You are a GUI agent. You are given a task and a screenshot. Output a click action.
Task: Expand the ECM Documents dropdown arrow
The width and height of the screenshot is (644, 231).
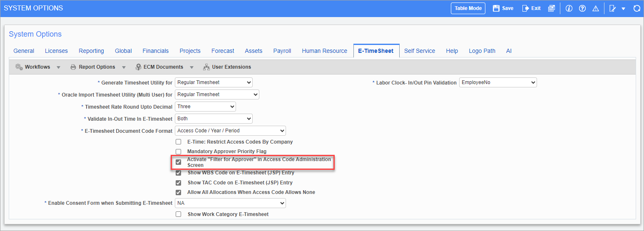click(x=192, y=67)
